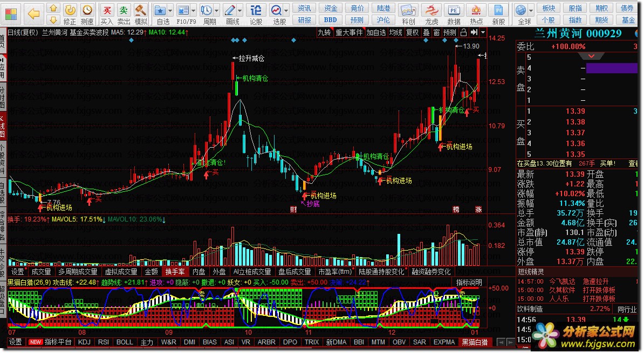The width and height of the screenshot is (644, 353).
Task: Toggle 均线 moving averages
Action: (x=395, y=32)
